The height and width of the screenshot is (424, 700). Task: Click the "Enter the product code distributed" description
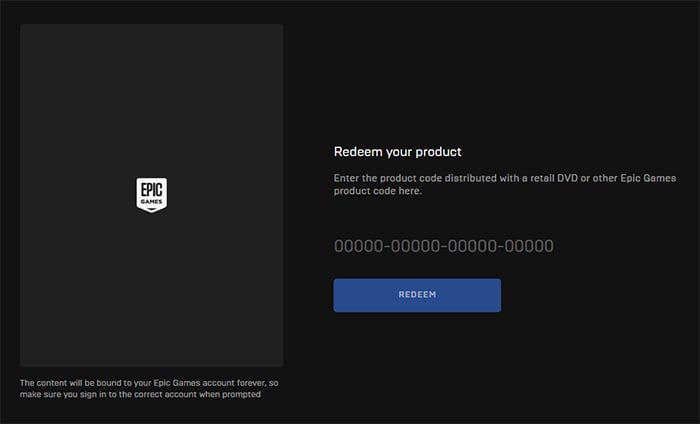tap(504, 184)
